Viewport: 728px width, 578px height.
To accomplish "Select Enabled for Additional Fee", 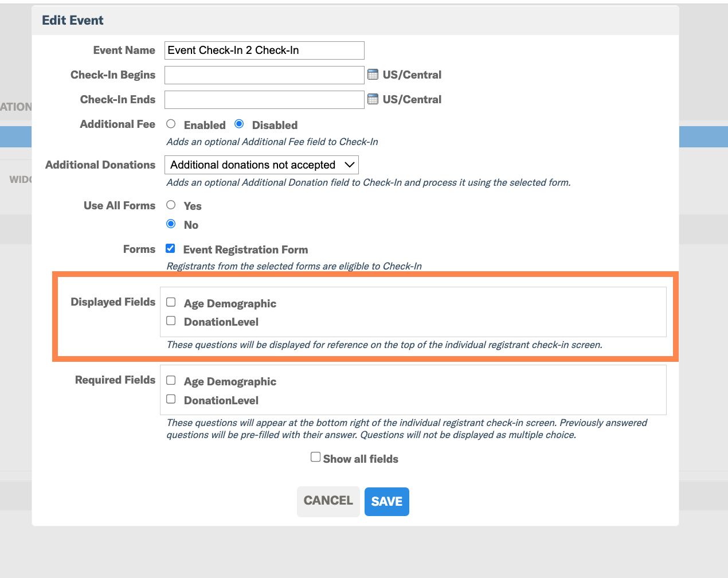I will click(x=171, y=124).
